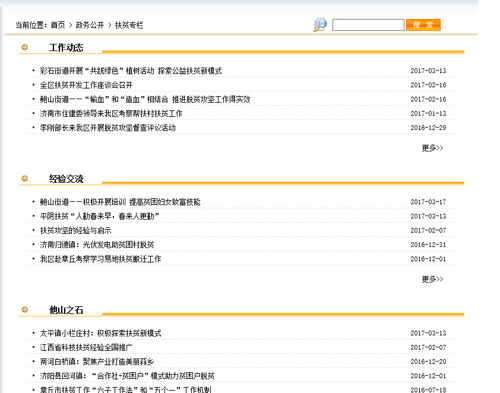500x393 pixels.
Task: Open article 济南归德镇:光伏发电助贫困村脱贫
Action: pyautogui.click(x=97, y=245)
